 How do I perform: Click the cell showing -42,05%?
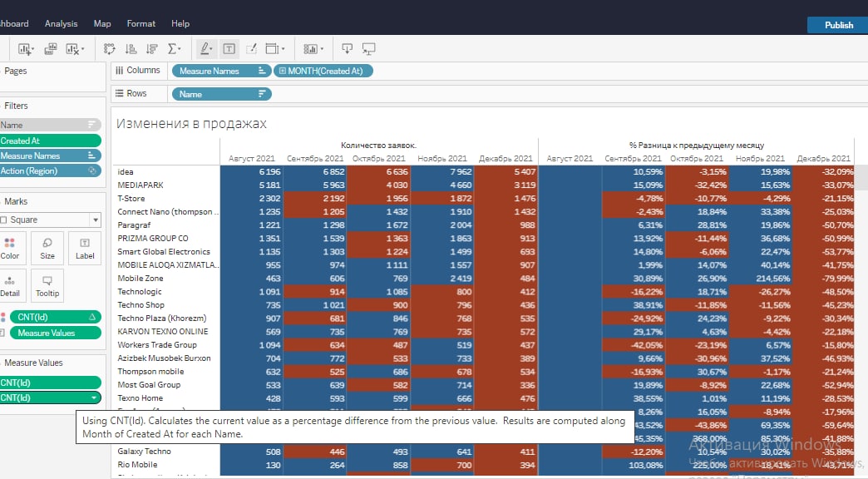point(634,345)
